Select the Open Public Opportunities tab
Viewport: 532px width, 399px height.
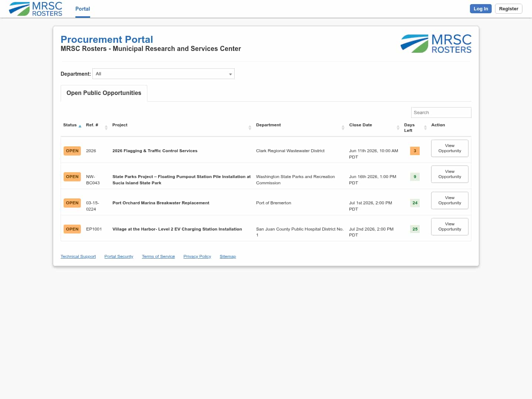click(104, 93)
